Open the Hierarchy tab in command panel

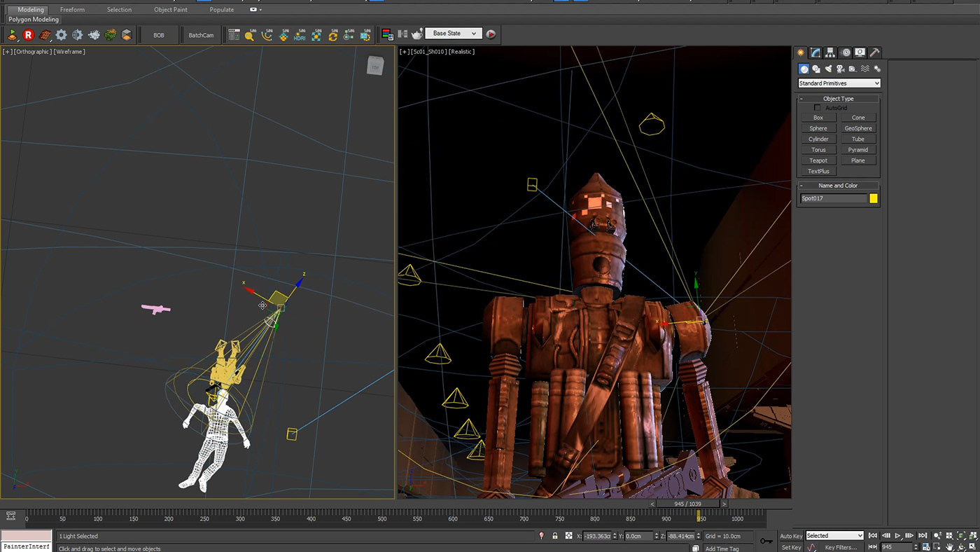click(830, 53)
